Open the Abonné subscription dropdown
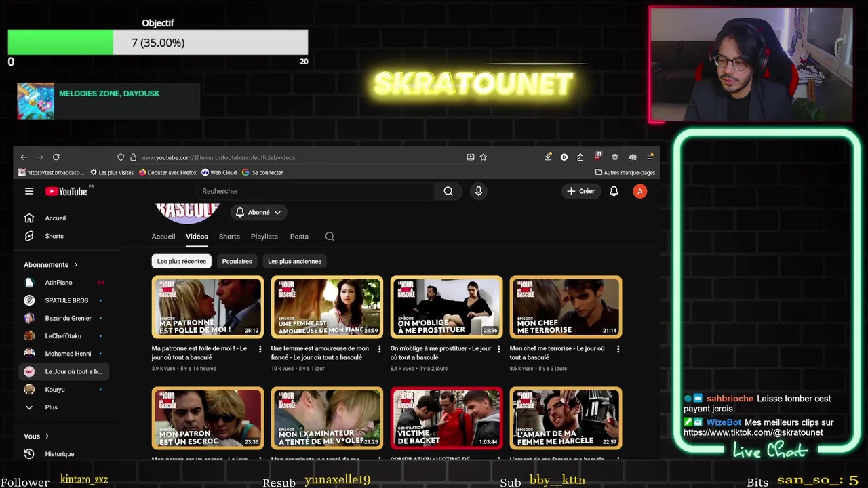Screen dimensions: 868x488 (x=258, y=212)
